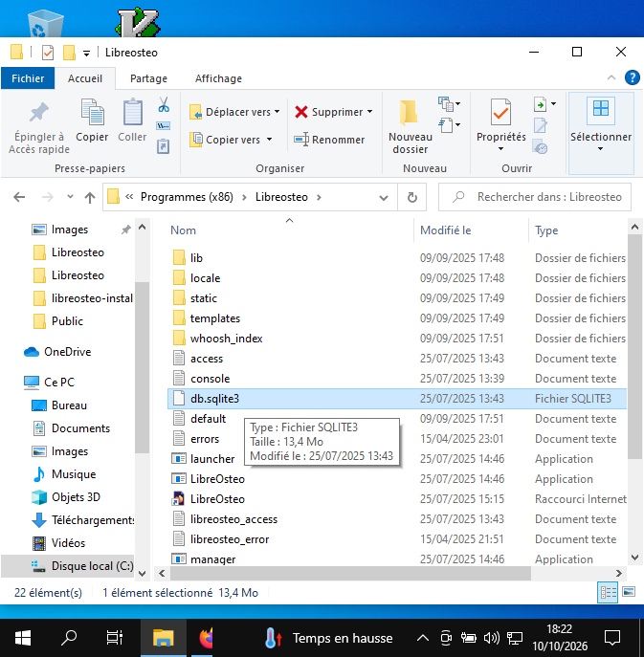644x657 pixels.
Task: Click the Supprimer red X icon
Action: 301,112
